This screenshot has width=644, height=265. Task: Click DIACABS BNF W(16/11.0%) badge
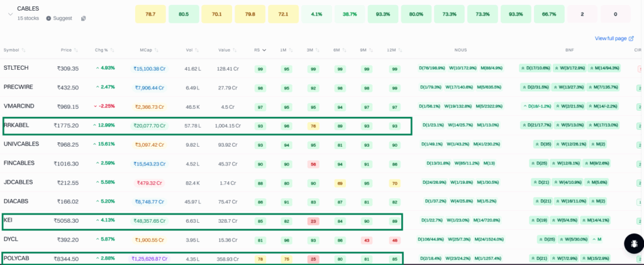coord(569,201)
